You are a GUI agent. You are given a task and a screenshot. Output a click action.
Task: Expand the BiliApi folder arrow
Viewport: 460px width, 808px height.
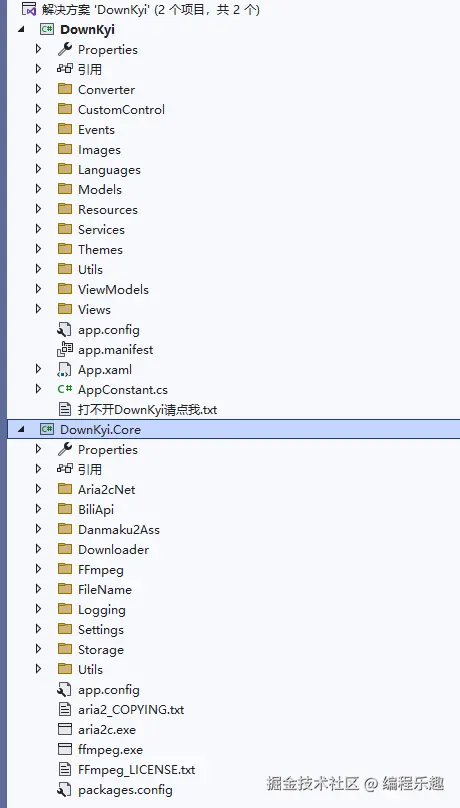point(38,509)
